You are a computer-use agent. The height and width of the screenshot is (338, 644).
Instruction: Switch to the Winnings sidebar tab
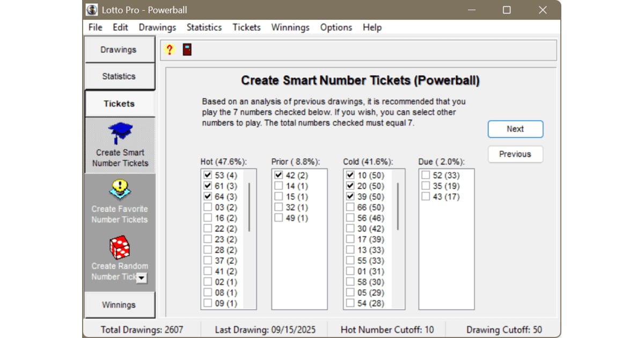(x=119, y=305)
